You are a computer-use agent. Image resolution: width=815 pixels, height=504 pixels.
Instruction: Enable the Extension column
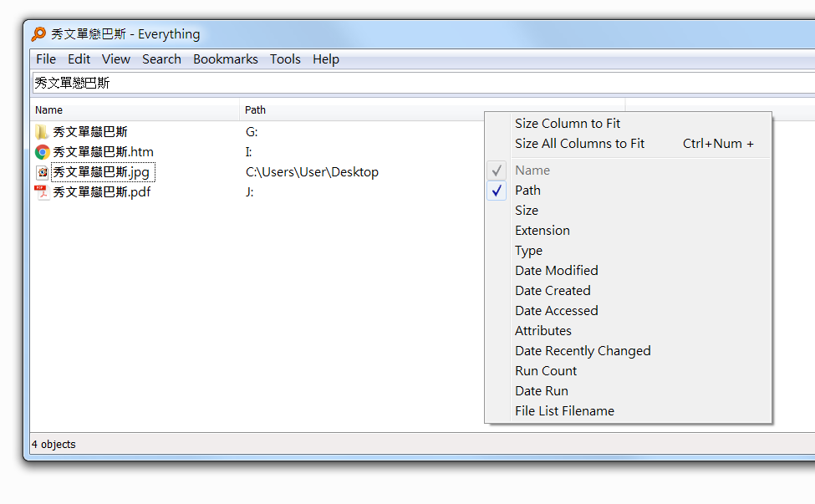542,231
